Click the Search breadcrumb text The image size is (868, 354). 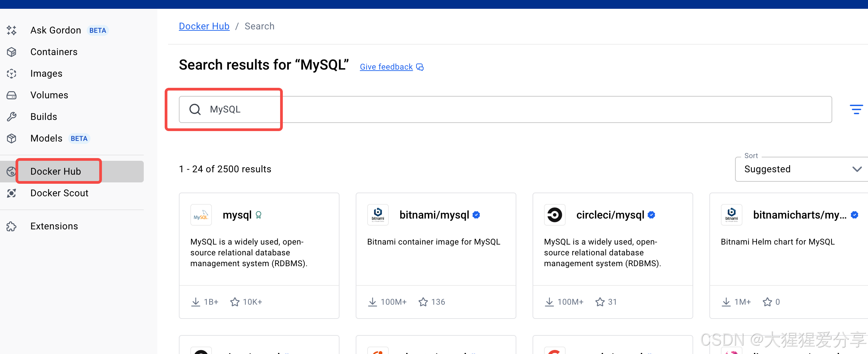260,26
